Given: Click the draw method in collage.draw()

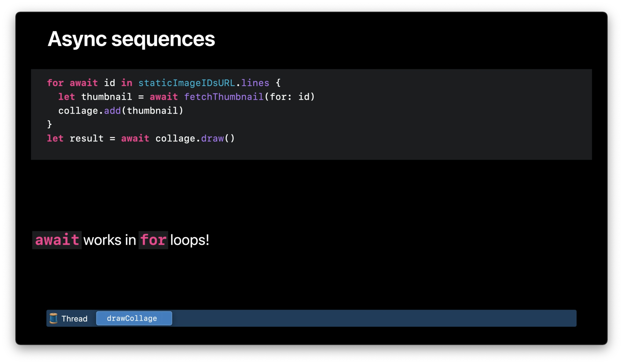Looking at the screenshot, I should (212, 138).
